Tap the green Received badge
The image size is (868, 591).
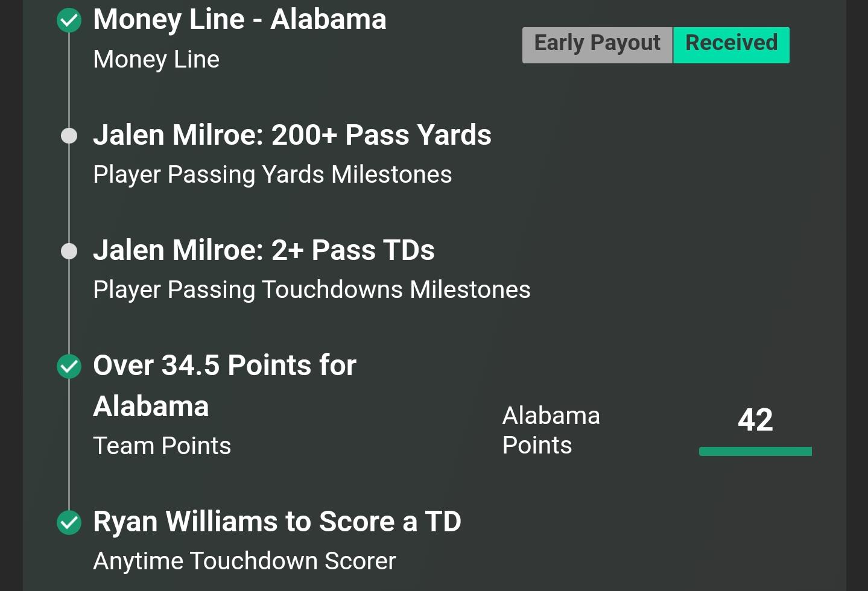(731, 44)
